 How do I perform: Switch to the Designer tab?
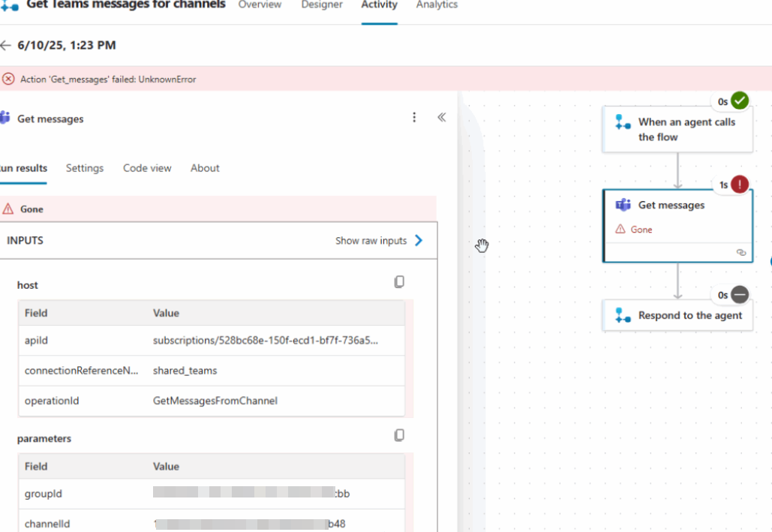[x=322, y=5]
